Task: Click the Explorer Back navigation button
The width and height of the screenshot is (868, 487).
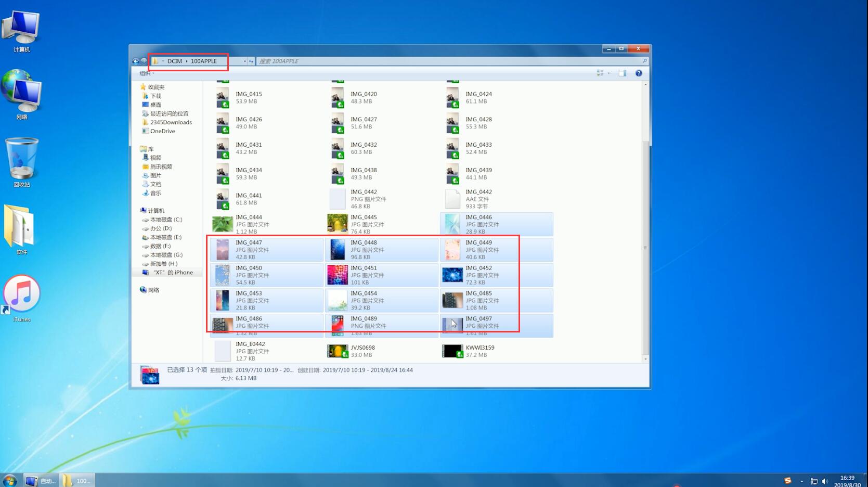Action: (x=135, y=61)
